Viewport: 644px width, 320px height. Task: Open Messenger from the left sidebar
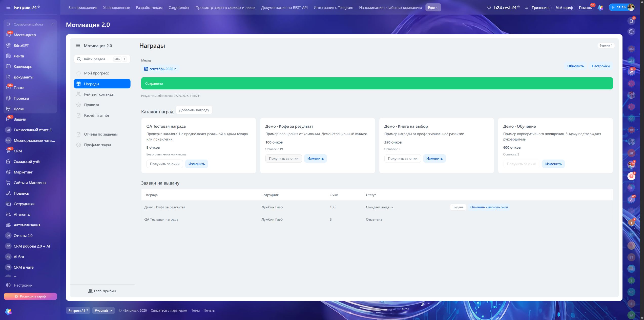pos(25,35)
